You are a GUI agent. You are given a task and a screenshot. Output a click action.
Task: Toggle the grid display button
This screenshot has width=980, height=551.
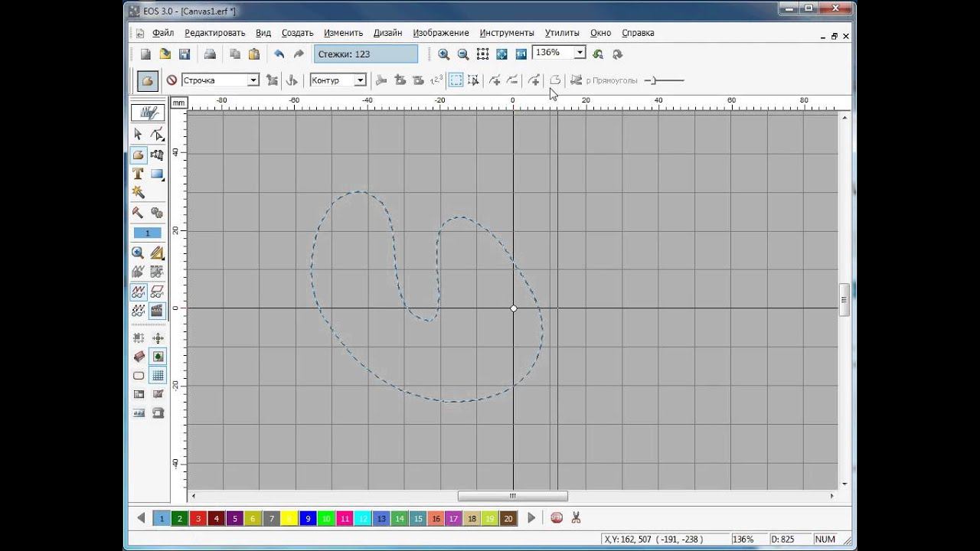157,375
